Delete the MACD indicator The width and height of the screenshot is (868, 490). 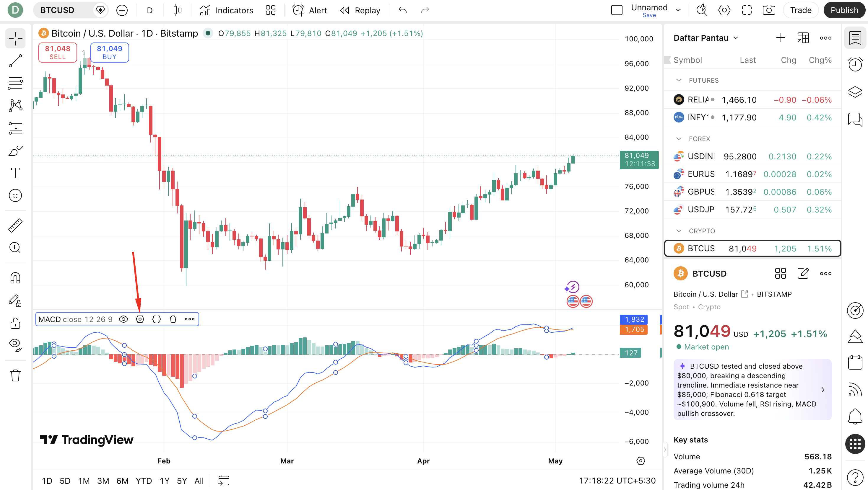(173, 319)
